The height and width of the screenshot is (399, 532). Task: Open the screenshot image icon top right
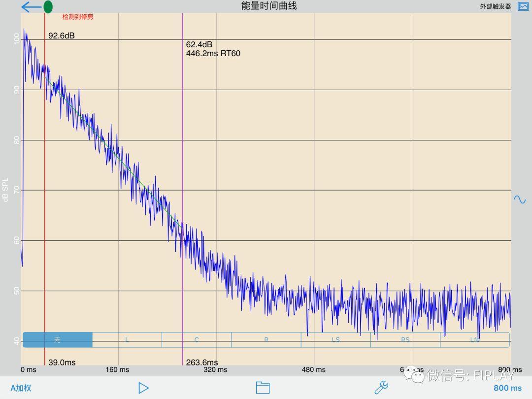(x=523, y=6)
